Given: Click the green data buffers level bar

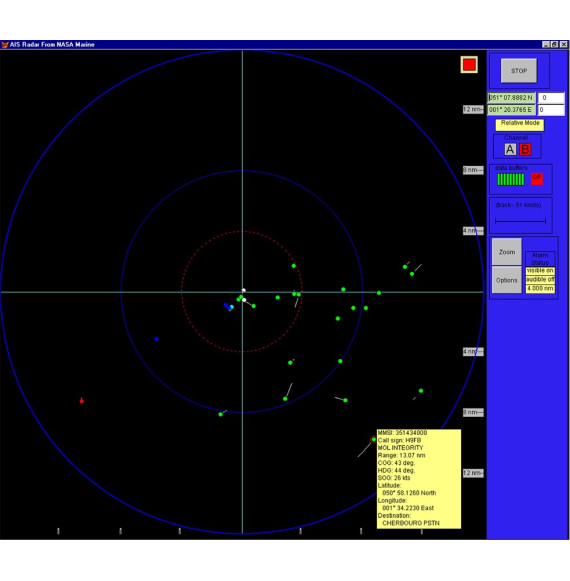Looking at the screenshot, I should click(x=510, y=179).
